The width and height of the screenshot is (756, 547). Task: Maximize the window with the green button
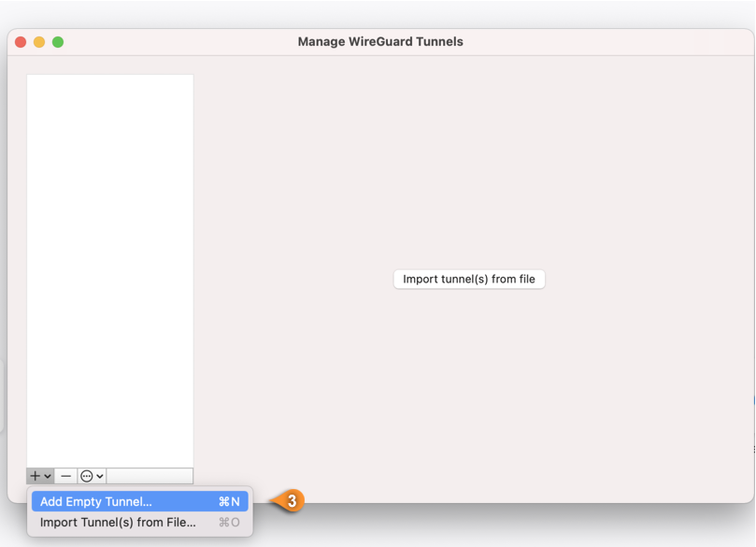coord(58,42)
